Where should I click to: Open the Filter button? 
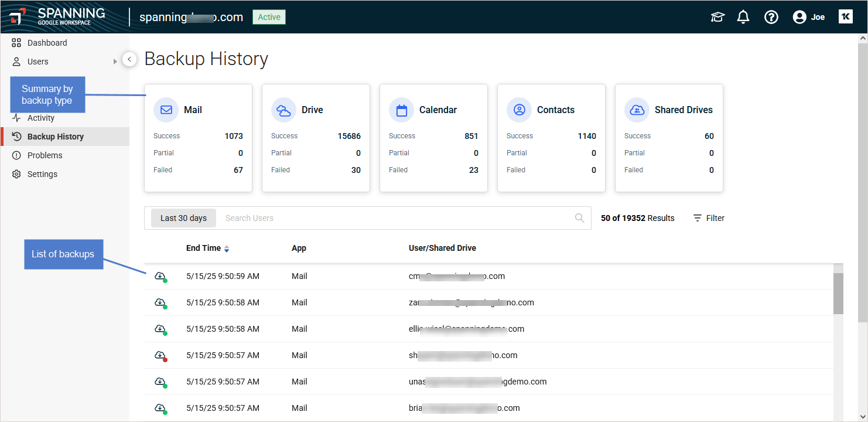pyautogui.click(x=709, y=218)
